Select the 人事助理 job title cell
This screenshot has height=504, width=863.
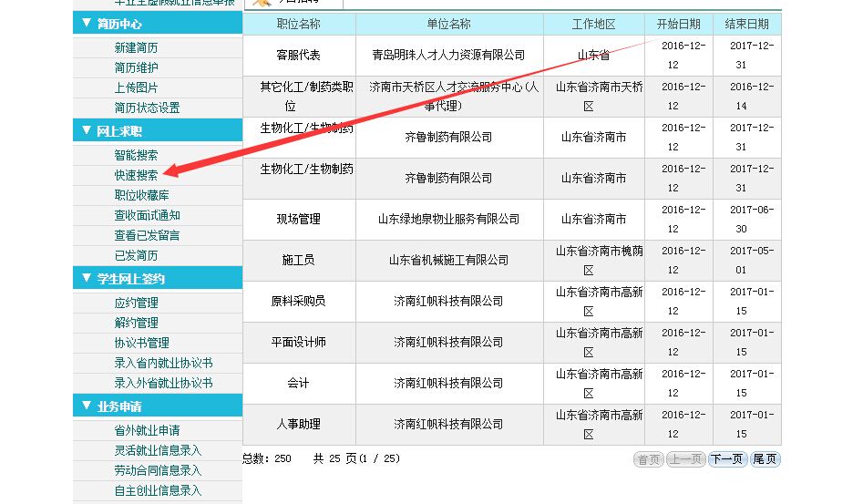[x=299, y=424]
